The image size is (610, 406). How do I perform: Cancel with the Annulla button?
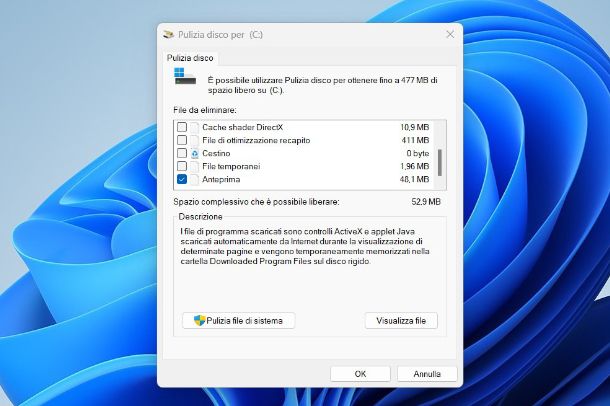pyautogui.click(x=427, y=374)
